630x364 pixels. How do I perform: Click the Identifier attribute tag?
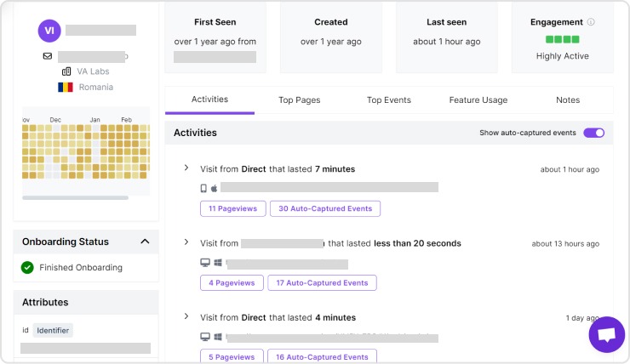[53, 330]
